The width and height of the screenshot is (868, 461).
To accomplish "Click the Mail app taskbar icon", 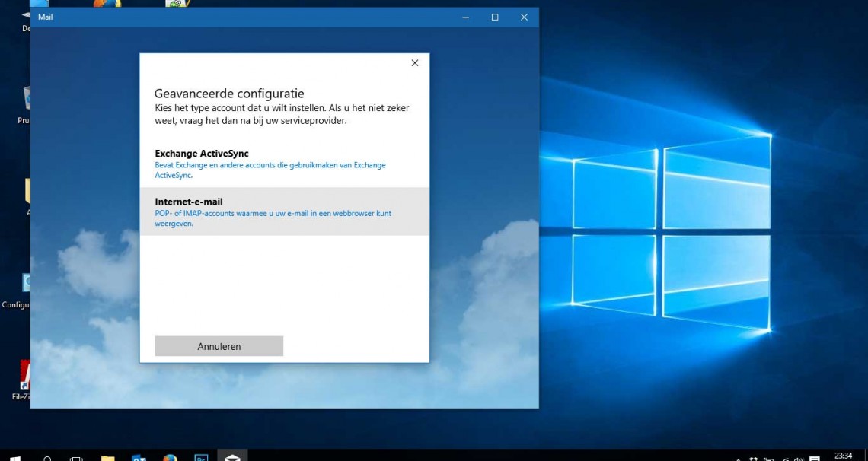I will tap(232, 456).
